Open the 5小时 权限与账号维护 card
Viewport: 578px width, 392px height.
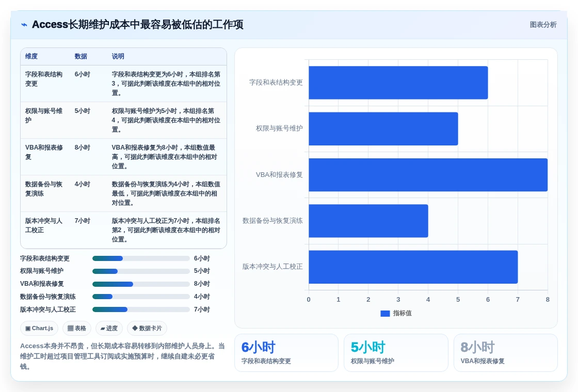click(x=396, y=353)
